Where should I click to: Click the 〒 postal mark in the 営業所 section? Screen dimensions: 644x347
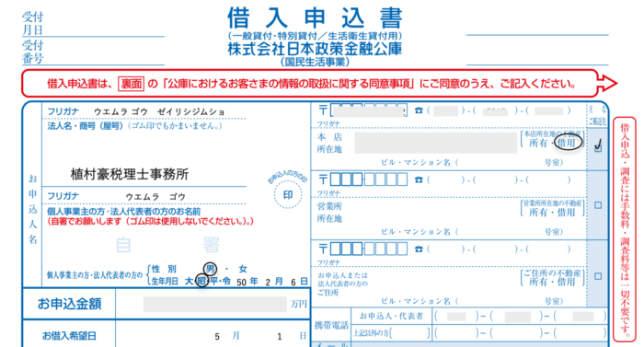point(323,179)
